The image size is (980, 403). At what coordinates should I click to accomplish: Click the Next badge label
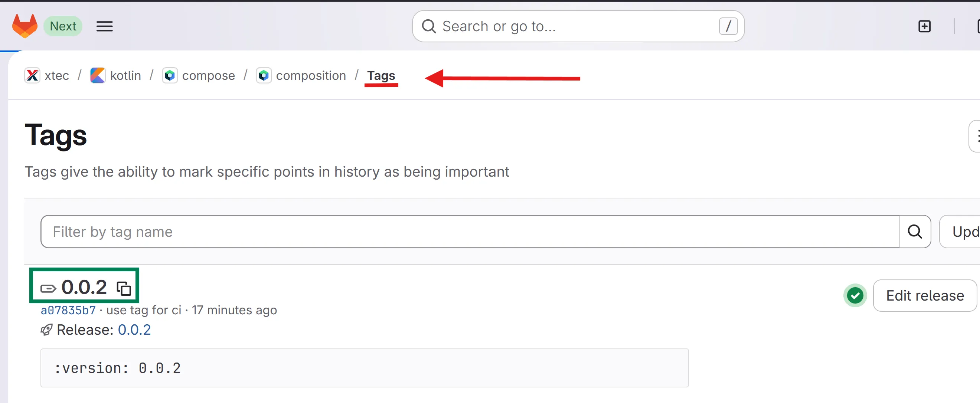[x=63, y=26]
